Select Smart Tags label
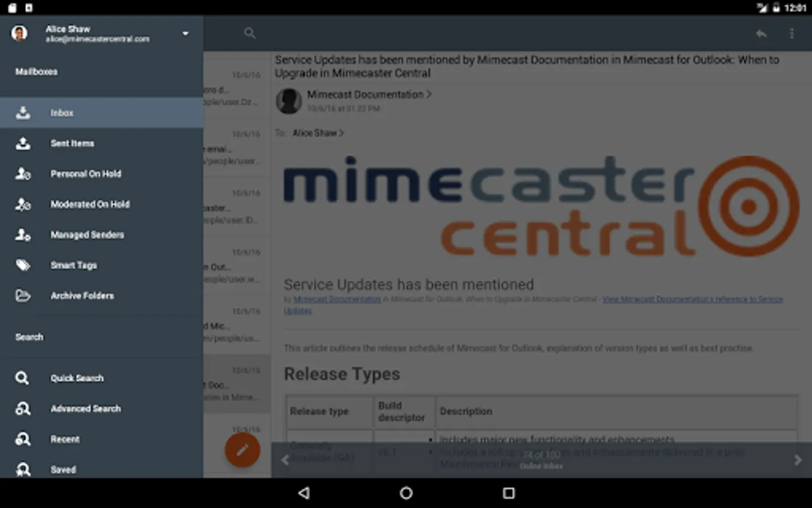812x508 pixels. pyautogui.click(x=74, y=265)
